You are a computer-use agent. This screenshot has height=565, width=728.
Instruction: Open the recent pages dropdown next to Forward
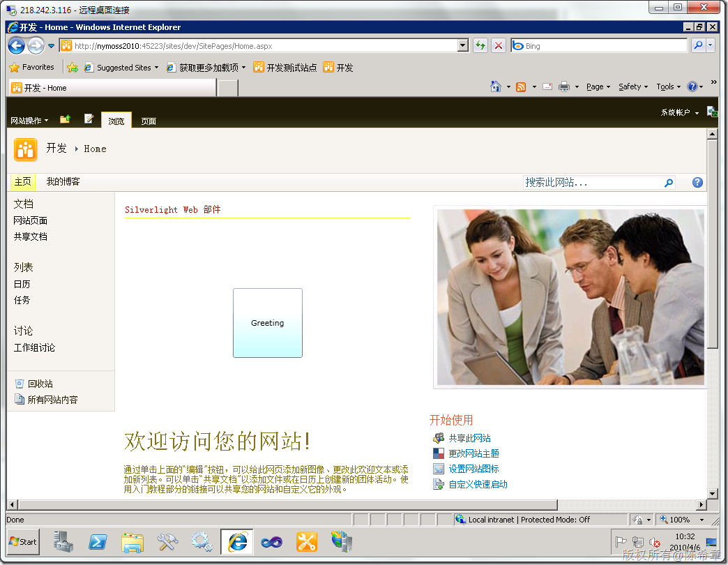pyautogui.click(x=51, y=45)
